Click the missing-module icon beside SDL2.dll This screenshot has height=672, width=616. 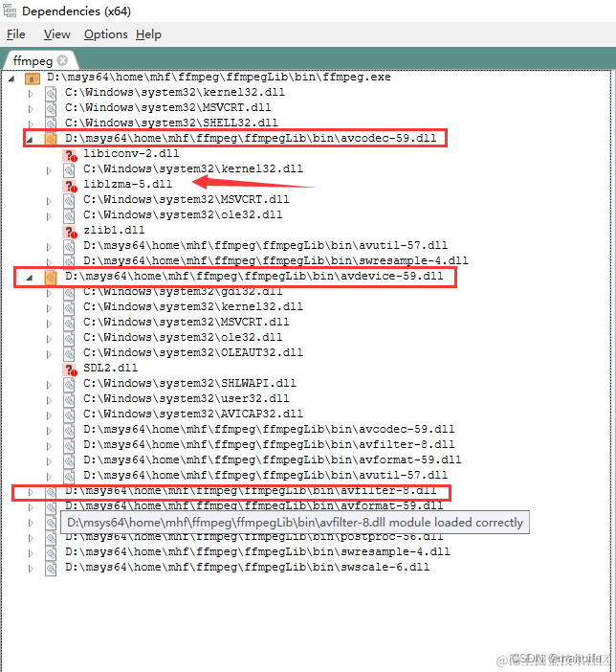coord(70,370)
